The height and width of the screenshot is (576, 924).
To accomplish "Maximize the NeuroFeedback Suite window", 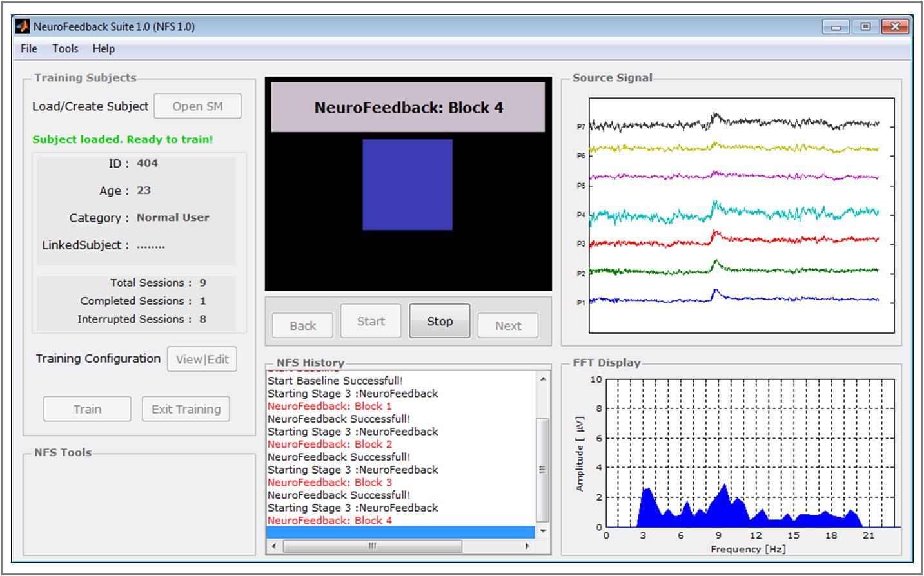I will pyautogui.click(x=865, y=27).
